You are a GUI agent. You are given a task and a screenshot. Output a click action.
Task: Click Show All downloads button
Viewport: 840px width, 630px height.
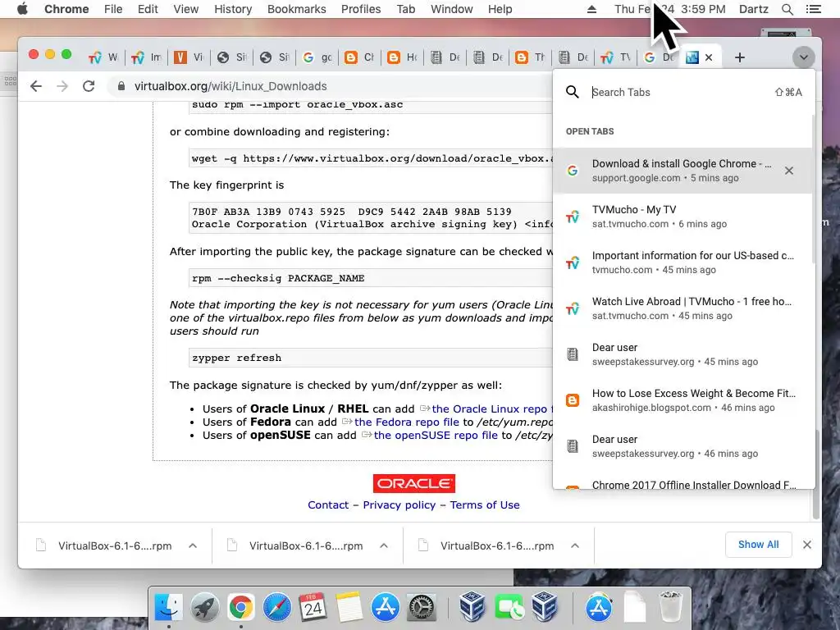[758, 545]
